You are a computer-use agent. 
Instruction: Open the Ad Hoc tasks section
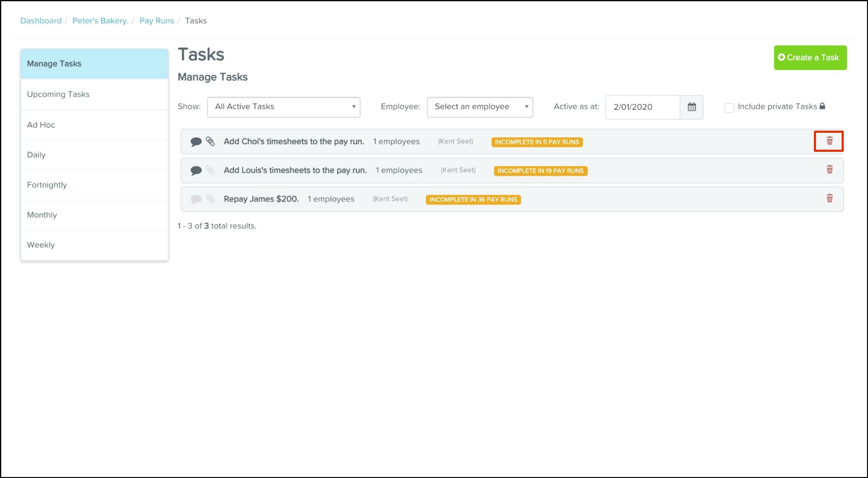click(41, 125)
